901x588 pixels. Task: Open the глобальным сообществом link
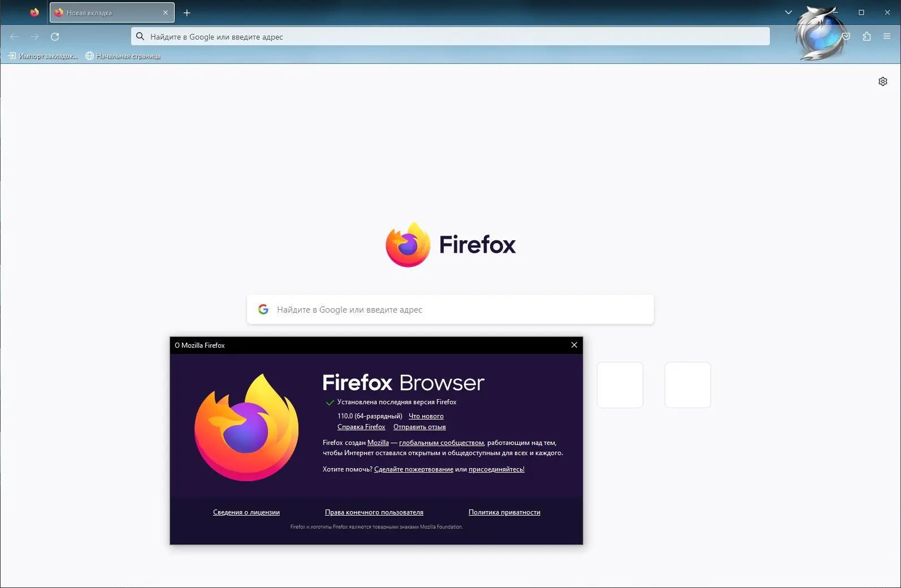441,443
